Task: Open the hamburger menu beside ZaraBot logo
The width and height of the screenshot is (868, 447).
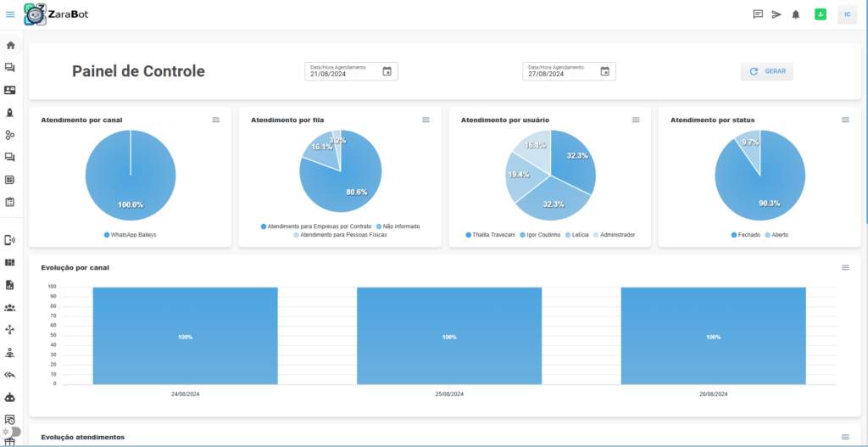Action: click(10, 14)
